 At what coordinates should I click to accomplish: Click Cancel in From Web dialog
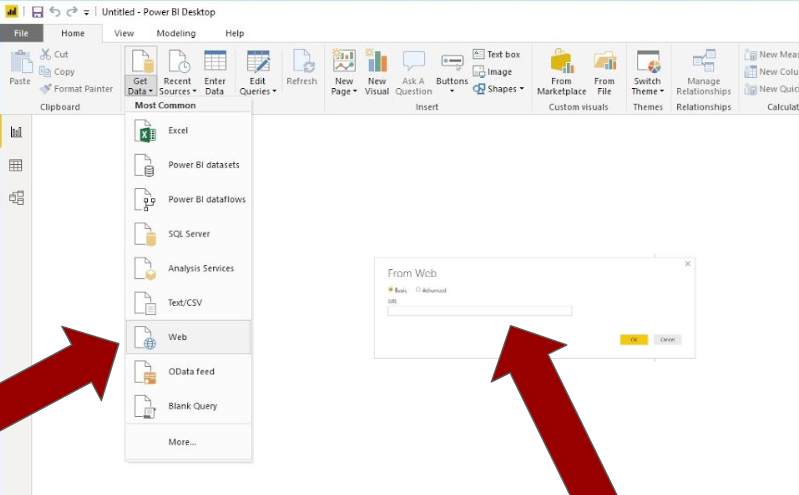(668, 340)
